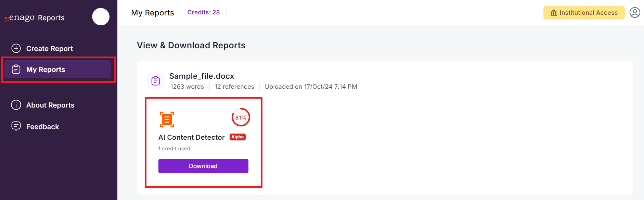Click the Create Report plus icon
644x200 pixels.
click(16, 48)
